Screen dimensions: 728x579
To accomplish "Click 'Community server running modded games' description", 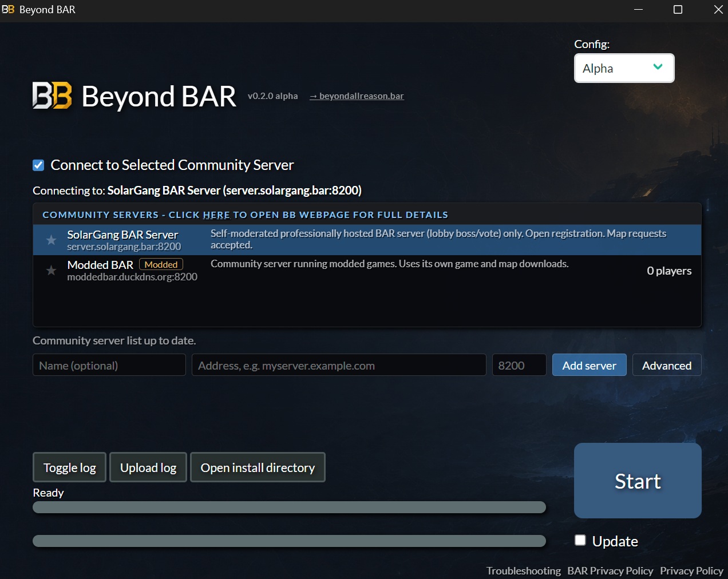I will pyautogui.click(x=390, y=264).
